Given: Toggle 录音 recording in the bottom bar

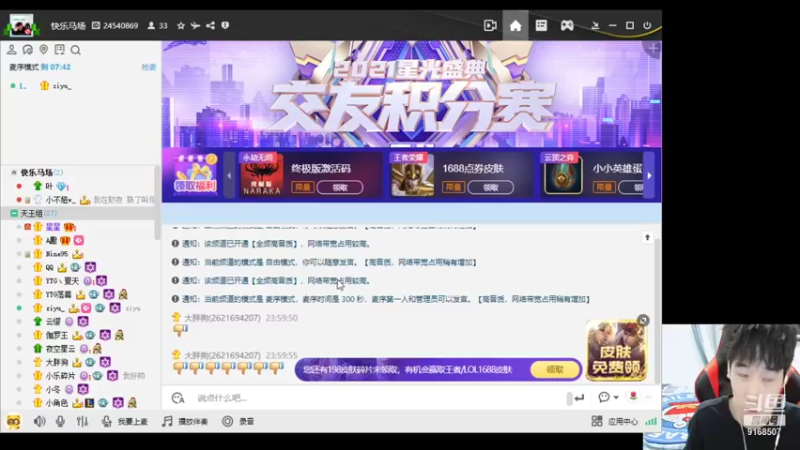Looking at the screenshot, I should tap(238, 421).
